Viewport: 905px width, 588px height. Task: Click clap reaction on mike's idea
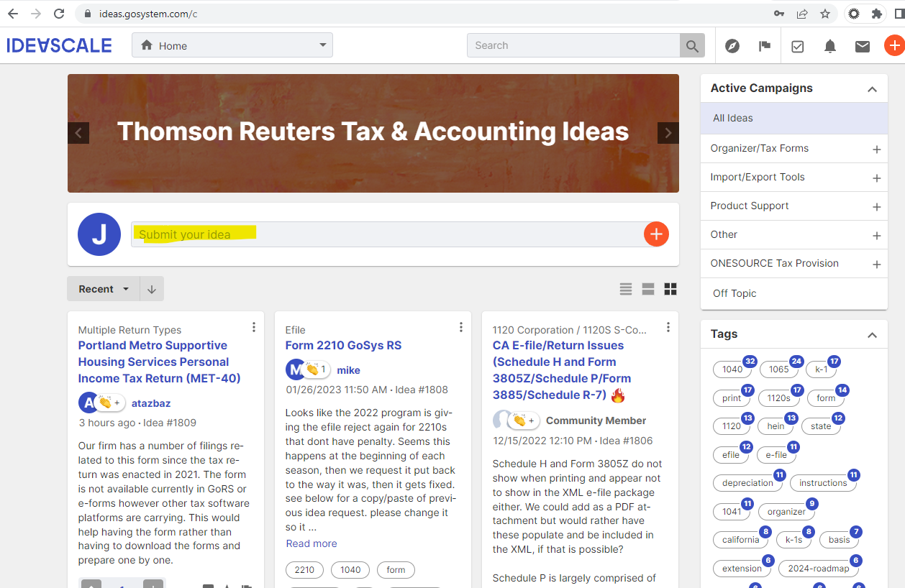pos(317,369)
